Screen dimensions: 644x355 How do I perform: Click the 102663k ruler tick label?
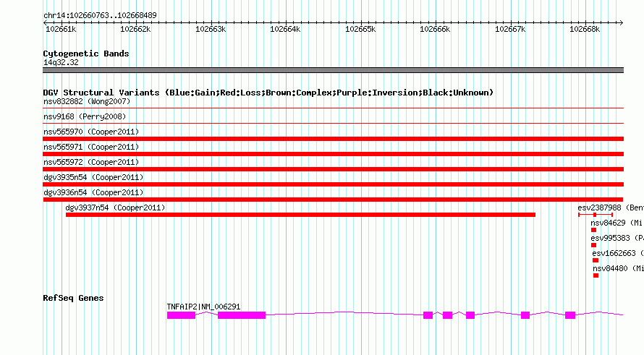pos(211,29)
